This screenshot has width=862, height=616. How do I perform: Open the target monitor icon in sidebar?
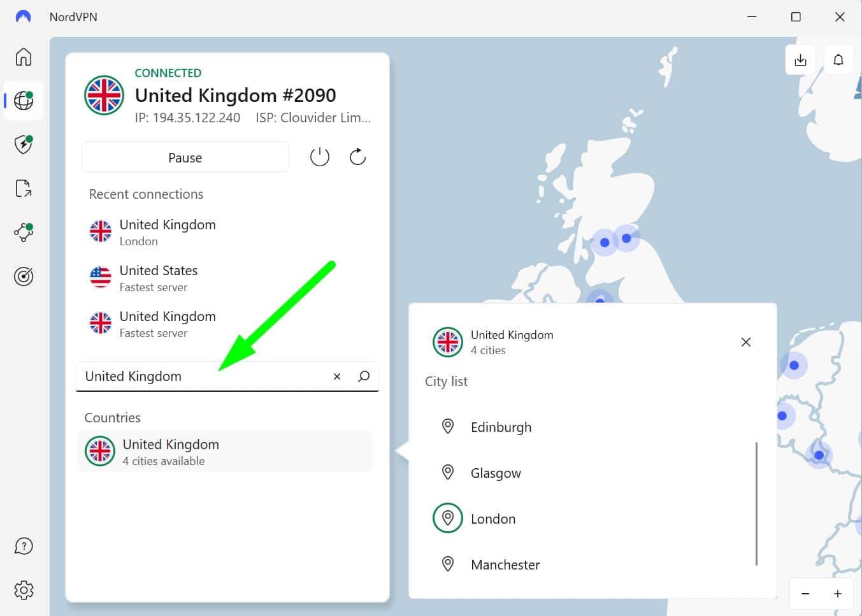point(24,276)
